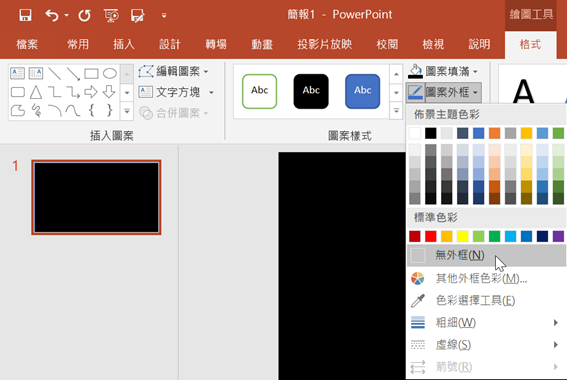Select the left brace shape
Viewport: 567px width, 380px height.
click(x=92, y=110)
